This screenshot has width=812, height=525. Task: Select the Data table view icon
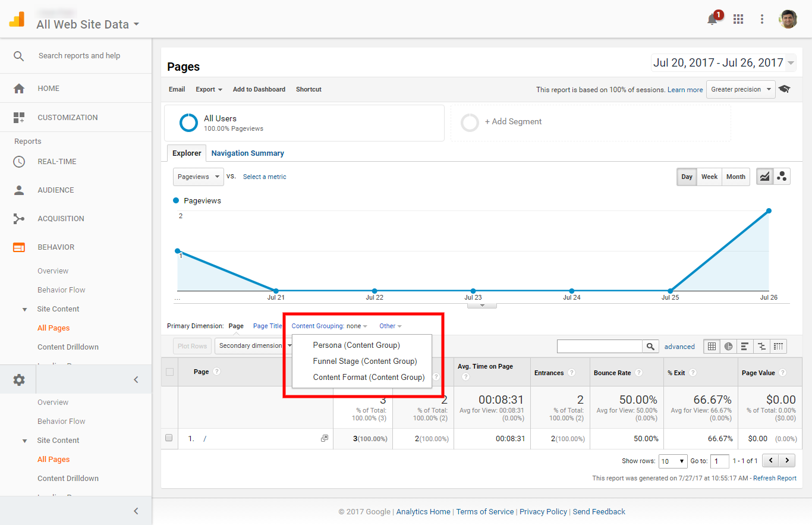pos(712,346)
